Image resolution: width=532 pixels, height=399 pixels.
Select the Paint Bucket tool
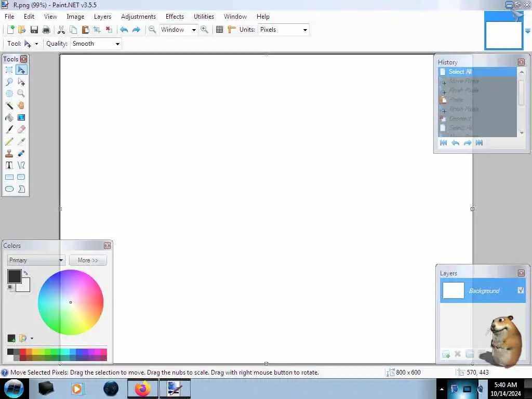9,117
